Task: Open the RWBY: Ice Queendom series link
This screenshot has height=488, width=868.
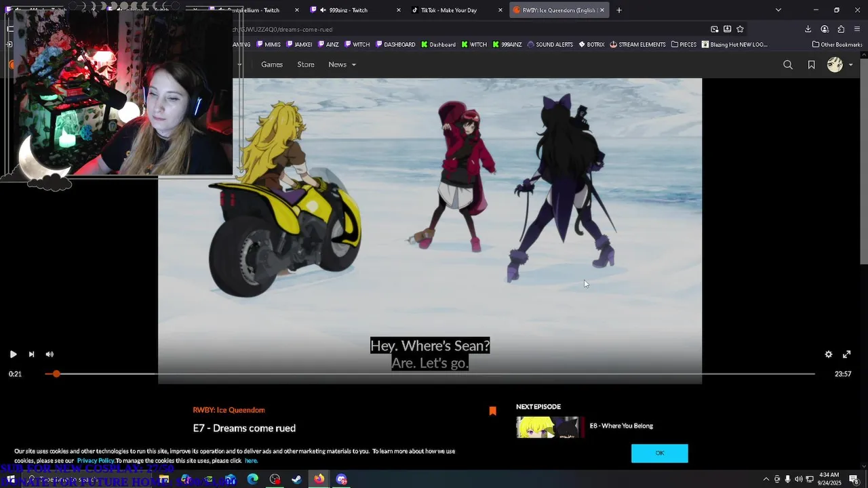Action: point(229,410)
